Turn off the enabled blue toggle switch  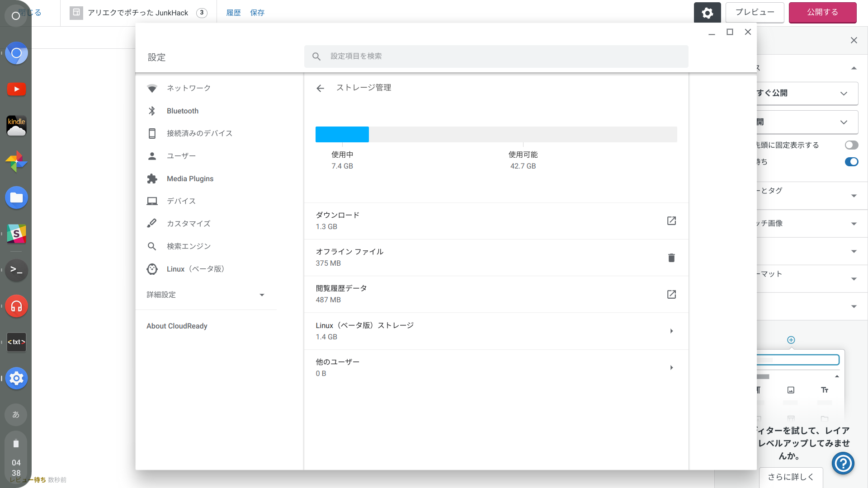[851, 162]
